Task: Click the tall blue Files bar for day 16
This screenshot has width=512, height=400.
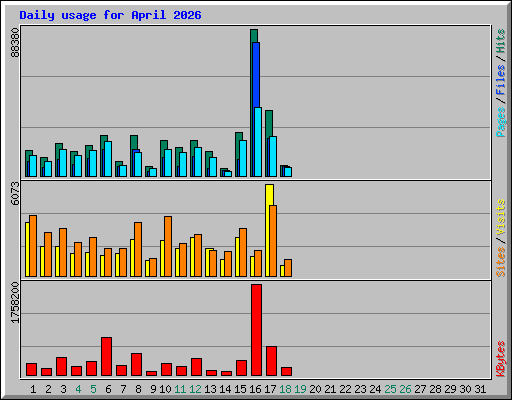Action: coord(256,75)
